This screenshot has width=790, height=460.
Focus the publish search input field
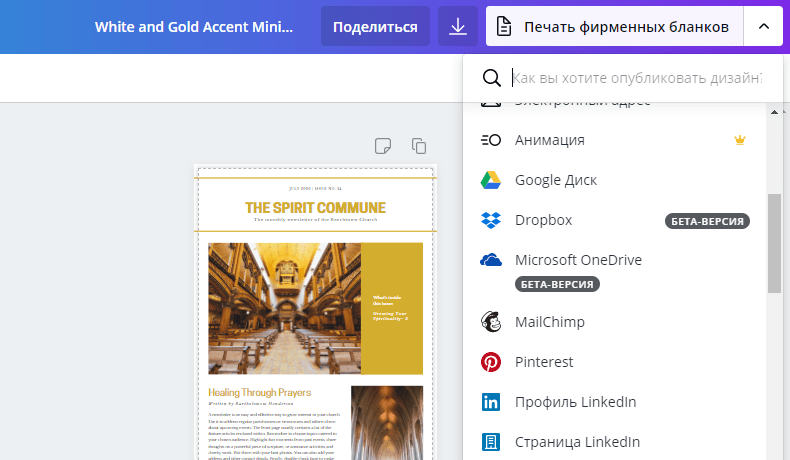pyautogui.click(x=637, y=78)
